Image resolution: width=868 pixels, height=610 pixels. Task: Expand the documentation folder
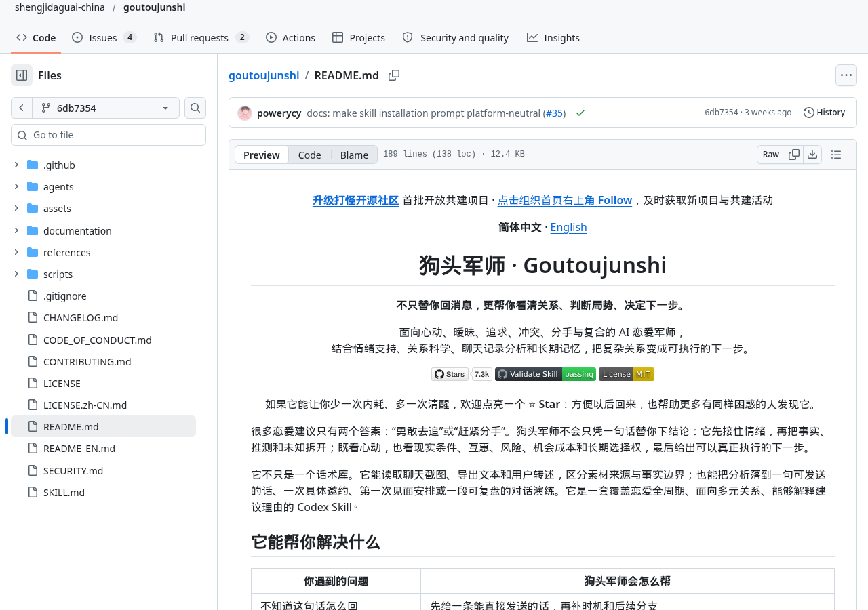click(x=16, y=230)
